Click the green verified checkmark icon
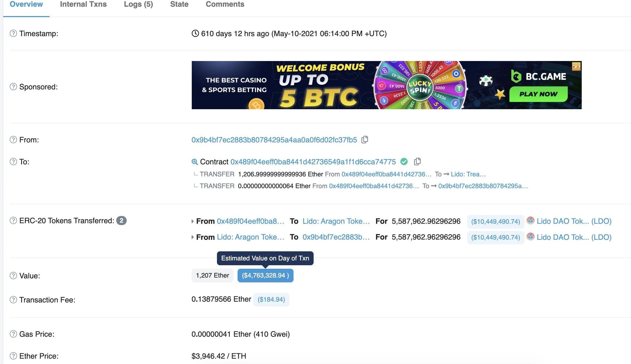Screen dimensions: 631x364 click(x=404, y=162)
